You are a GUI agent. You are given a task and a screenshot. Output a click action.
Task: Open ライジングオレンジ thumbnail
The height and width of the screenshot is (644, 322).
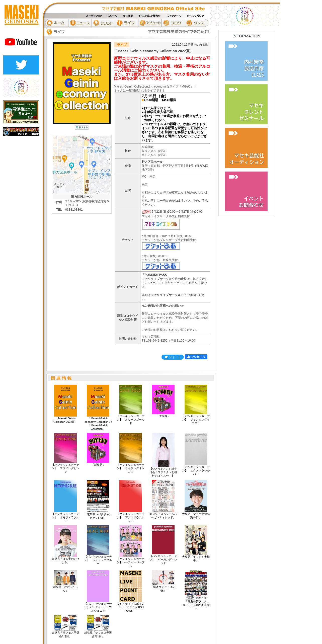pyautogui.click(x=131, y=448)
